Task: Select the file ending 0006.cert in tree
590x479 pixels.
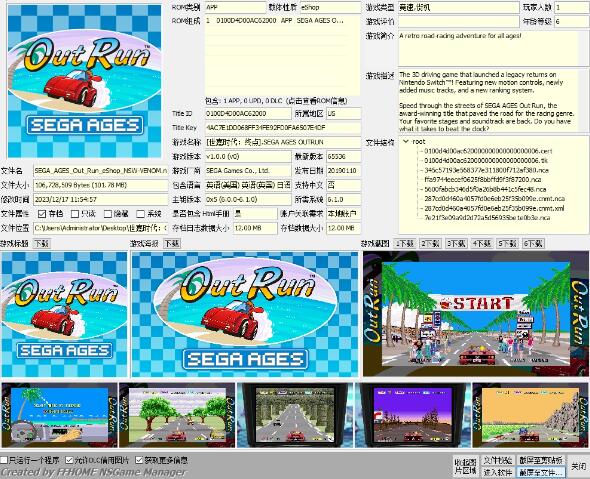Action: click(x=488, y=151)
